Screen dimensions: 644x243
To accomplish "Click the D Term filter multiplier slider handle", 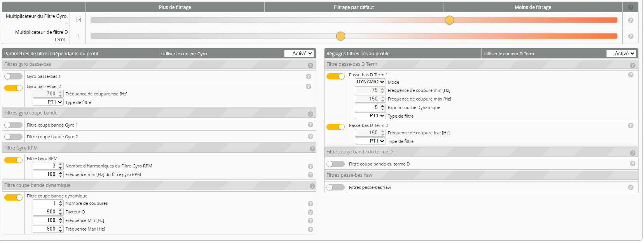I will pyautogui.click(x=340, y=36).
